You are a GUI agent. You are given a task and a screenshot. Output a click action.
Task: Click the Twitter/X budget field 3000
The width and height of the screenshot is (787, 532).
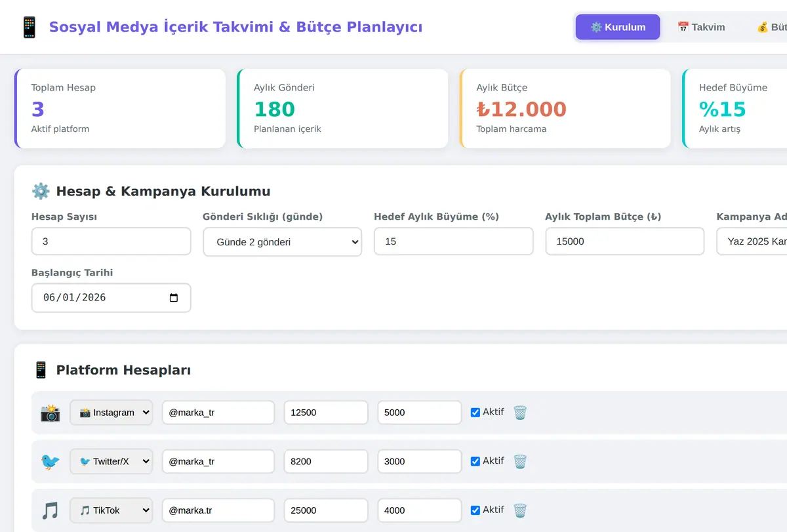[420, 461]
